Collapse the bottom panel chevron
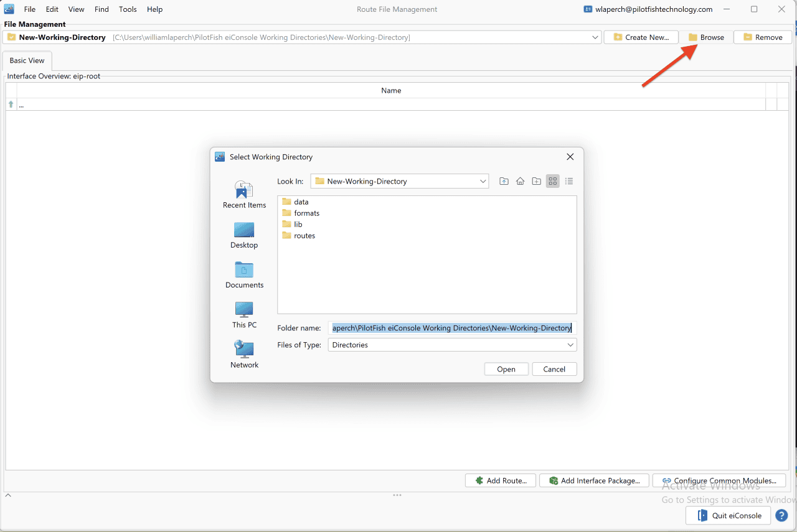The image size is (797, 532). pyautogui.click(x=8, y=495)
